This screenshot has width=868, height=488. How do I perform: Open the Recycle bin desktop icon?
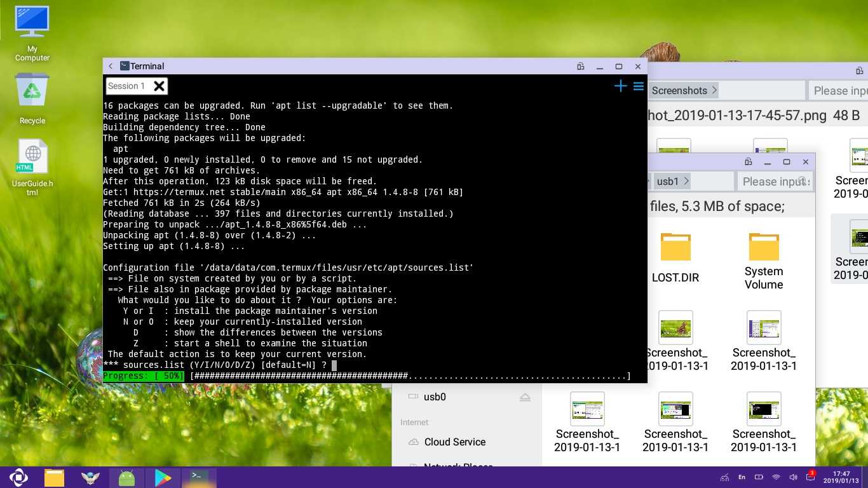coord(32,98)
